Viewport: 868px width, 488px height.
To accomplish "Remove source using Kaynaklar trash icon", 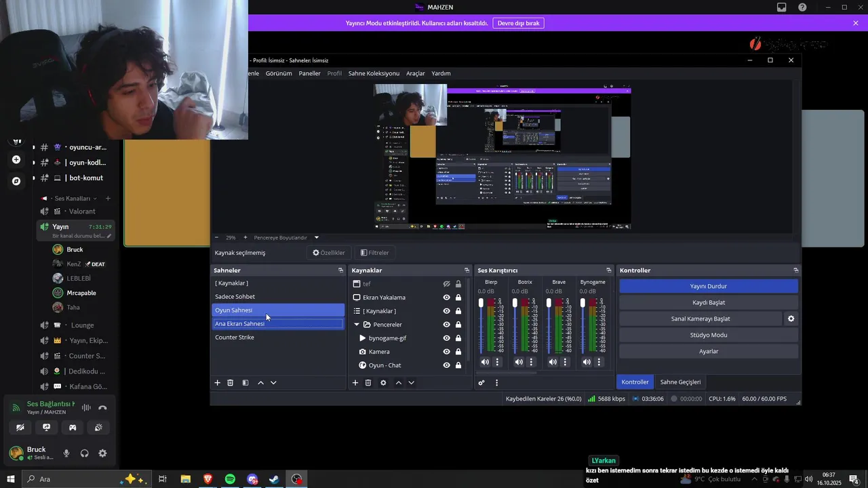I will pyautogui.click(x=368, y=383).
